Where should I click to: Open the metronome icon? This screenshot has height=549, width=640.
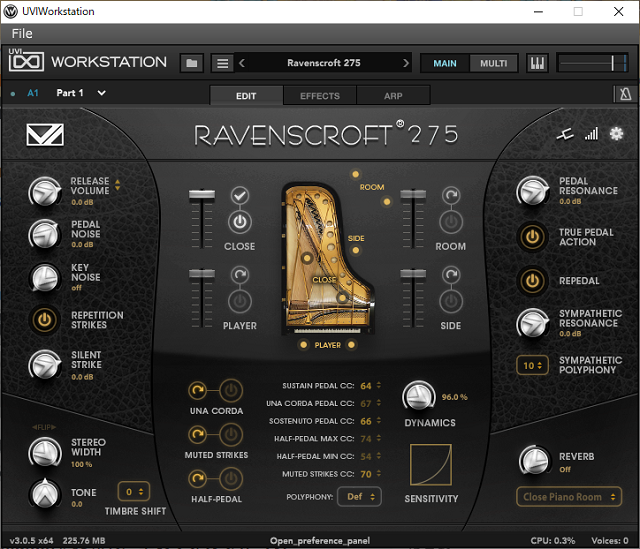(625, 94)
